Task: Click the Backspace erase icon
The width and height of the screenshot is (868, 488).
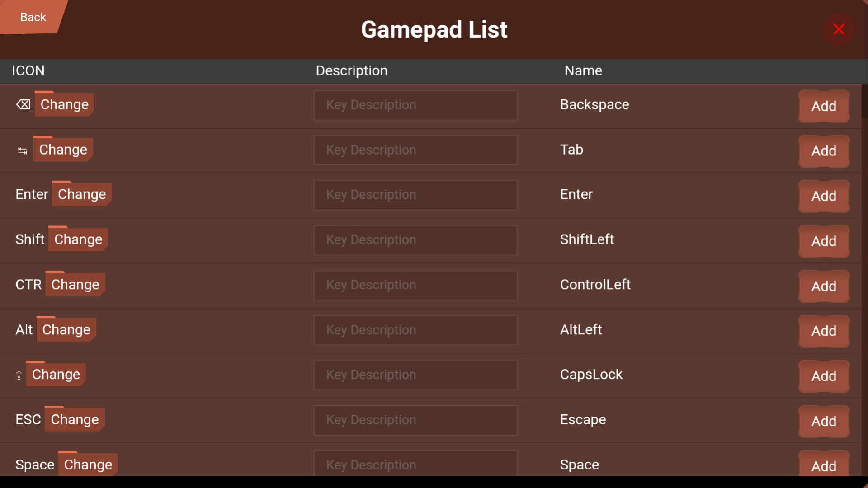Action: 23,104
